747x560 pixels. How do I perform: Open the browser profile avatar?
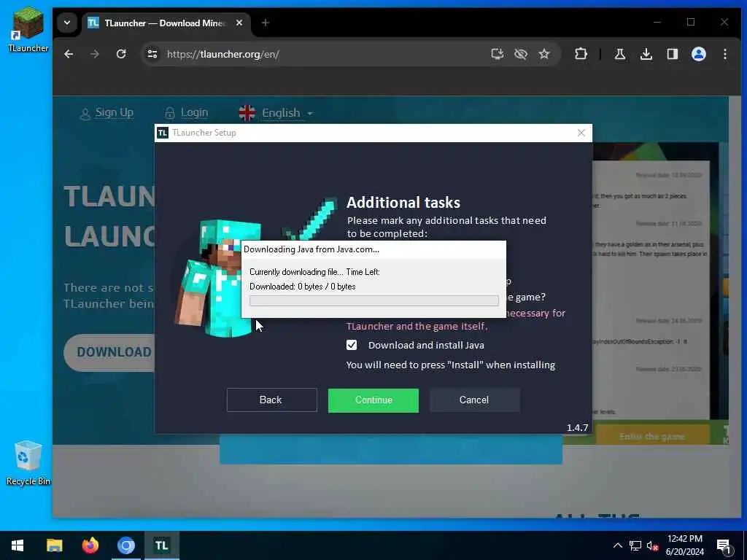click(x=698, y=54)
